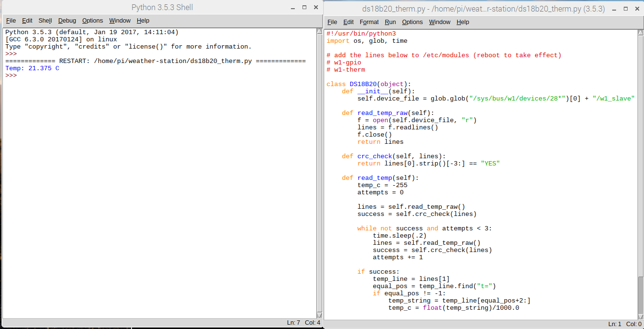Click the 'time.sleep(.2)' line

coord(400,236)
